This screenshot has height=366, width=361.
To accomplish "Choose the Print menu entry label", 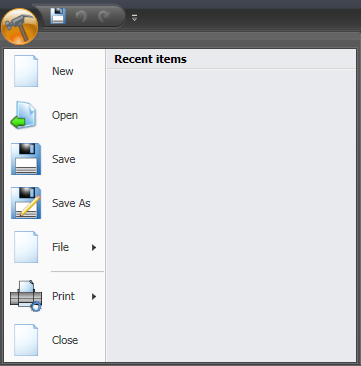I will (63, 296).
